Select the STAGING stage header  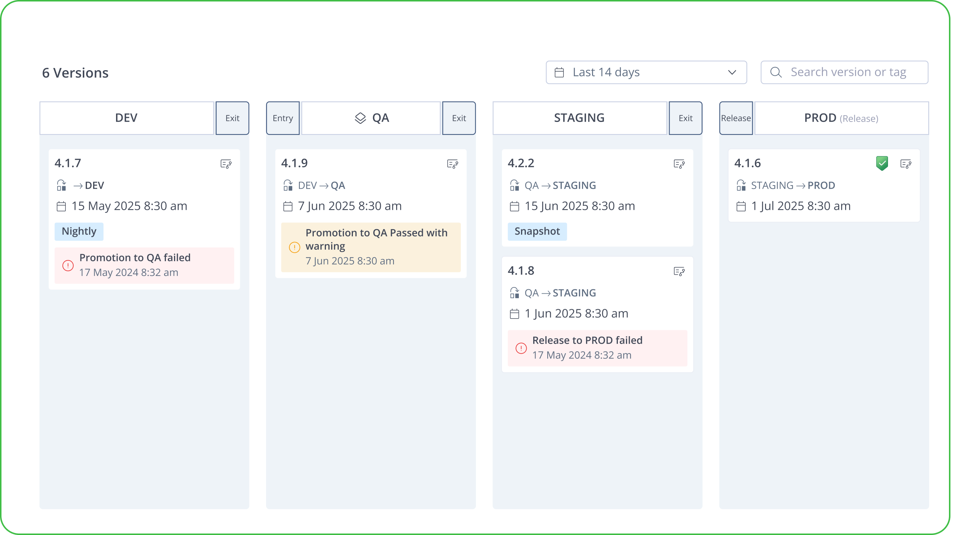pyautogui.click(x=580, y=118)
